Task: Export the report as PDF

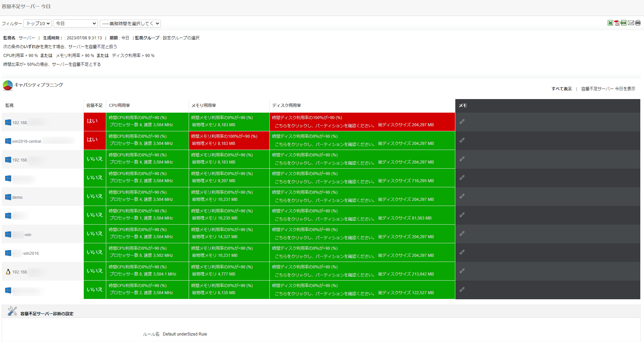Action: (617, 23)
